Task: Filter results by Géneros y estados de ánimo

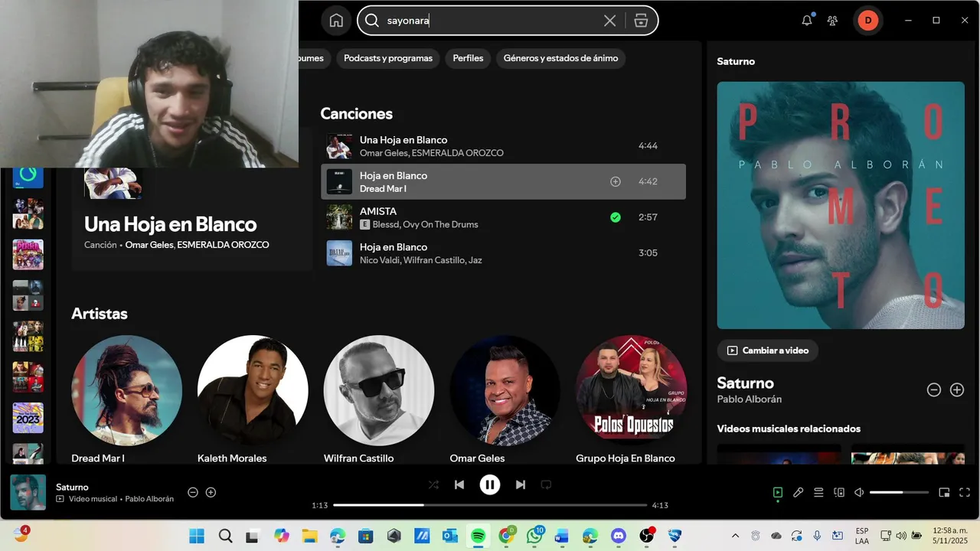Action: coord(560,58)
